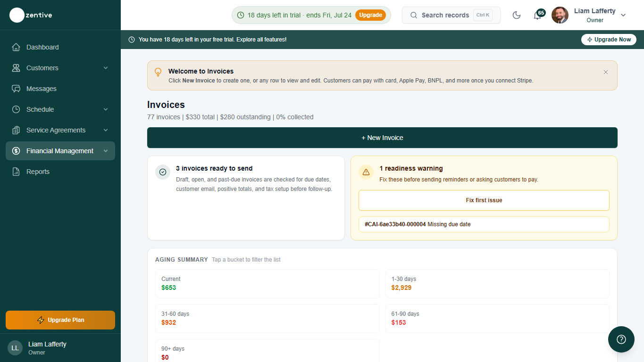Viewport: 644px width, 362px height.
Task: Select Service Agreements in the sidebar
Action: [x=60, y=130]
